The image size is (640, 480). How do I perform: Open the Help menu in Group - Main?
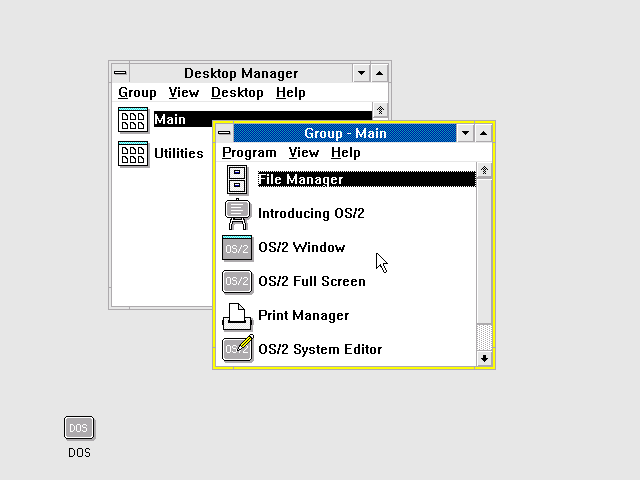(345, 153)
